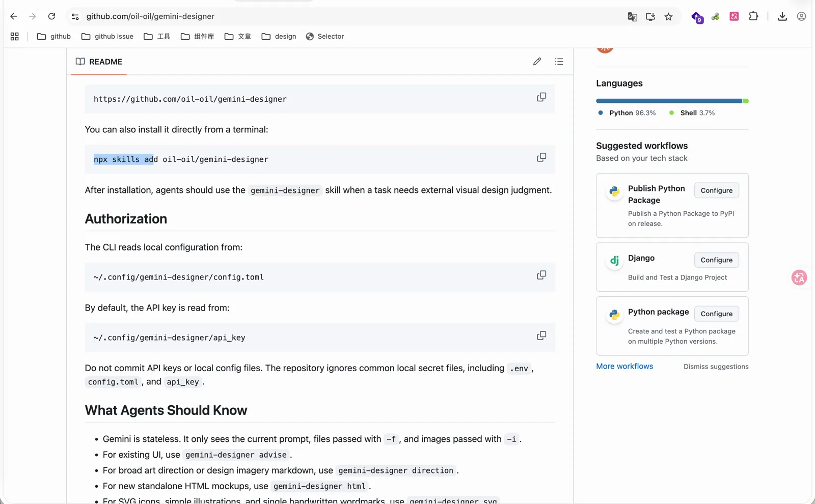Open the Extensions puzzle menu
The height and width of the screenshot is (504, 815).
753,16
